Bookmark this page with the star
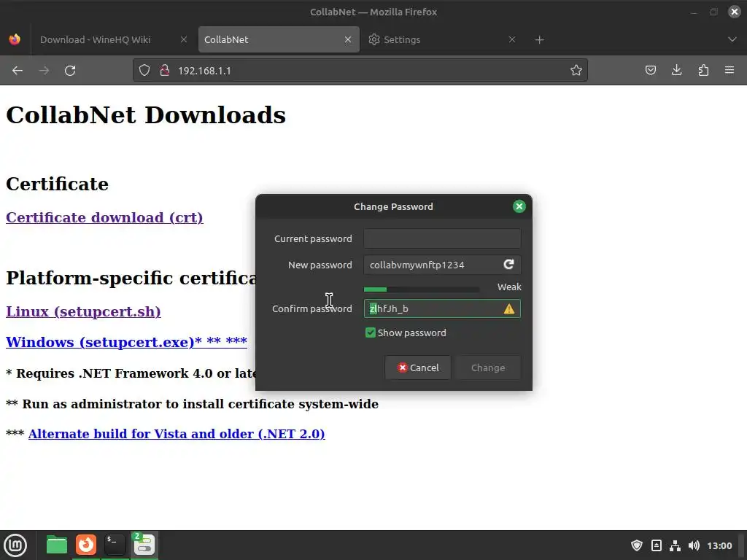 pos(576,71)
